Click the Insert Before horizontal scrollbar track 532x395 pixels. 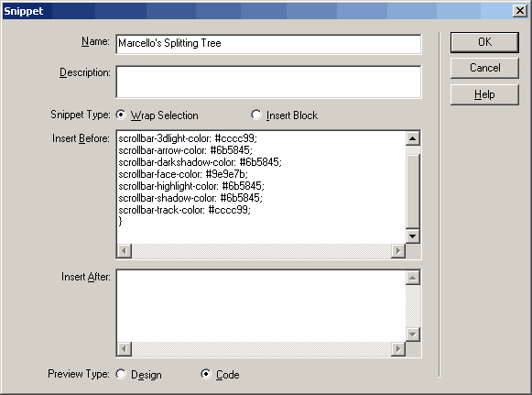[261, 251]
